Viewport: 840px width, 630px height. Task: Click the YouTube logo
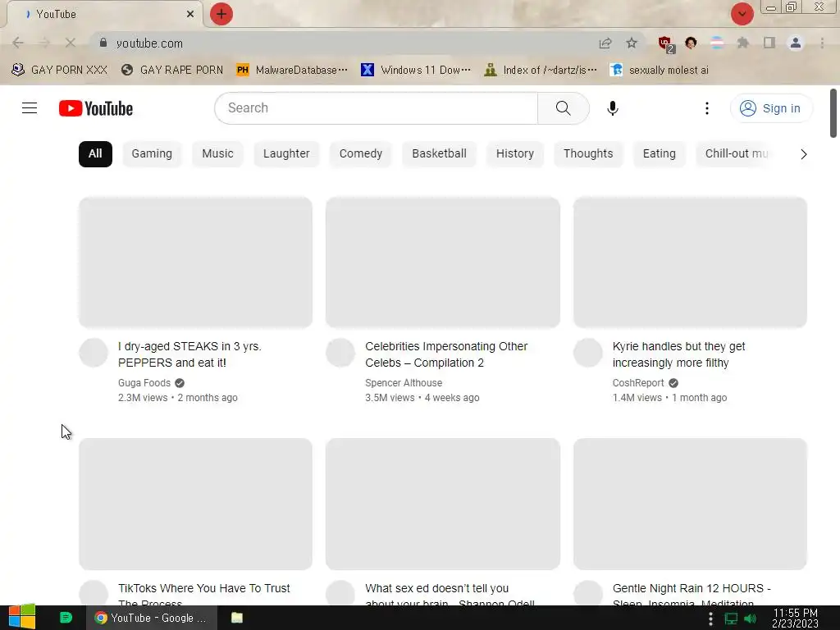96,108
